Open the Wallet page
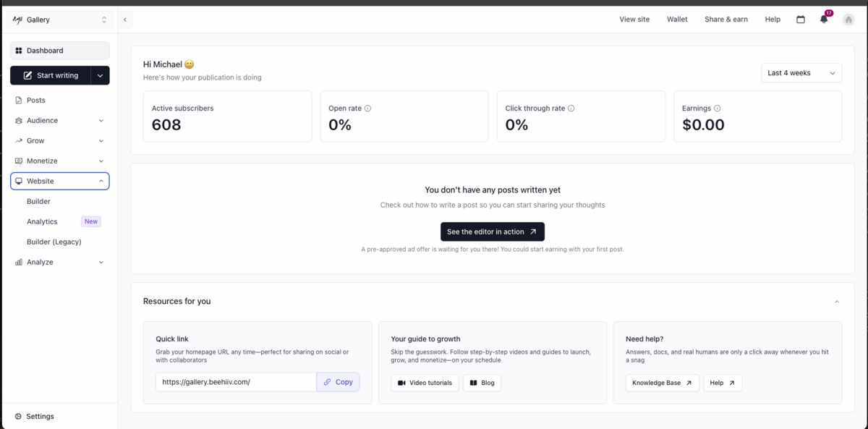868x429 pixels. [677, 20]
